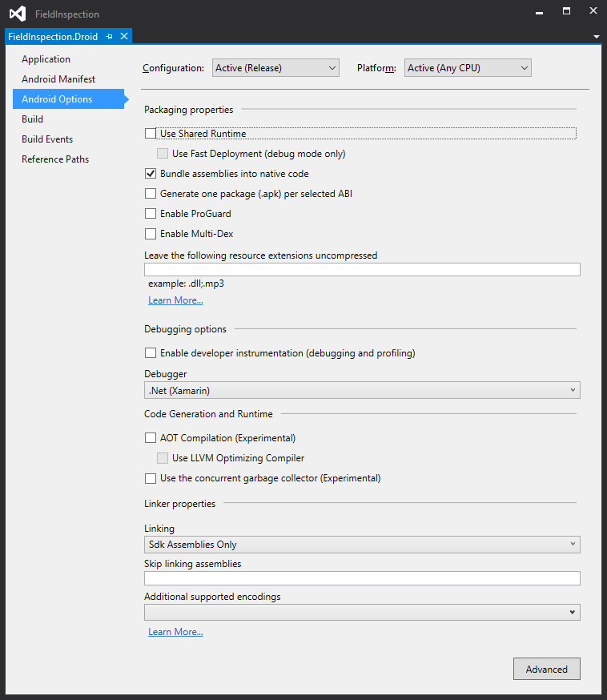Open the Build Events page
This screenshot has width=607, height=700.
pyautogui.click(x=47, y=139)
